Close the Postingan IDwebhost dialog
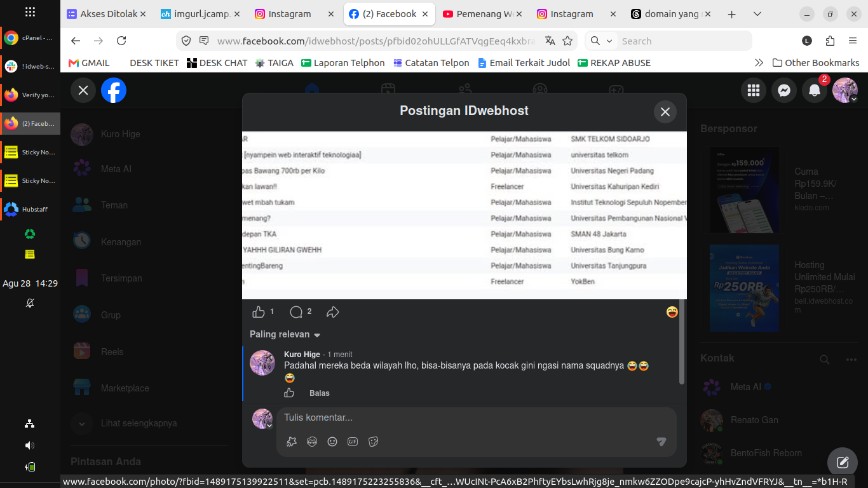 tap(665, 112)
